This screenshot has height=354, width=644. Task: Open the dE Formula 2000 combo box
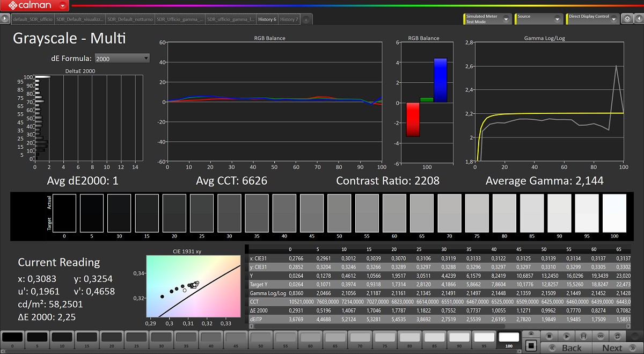pyautogui.click(x=122, y=59)
